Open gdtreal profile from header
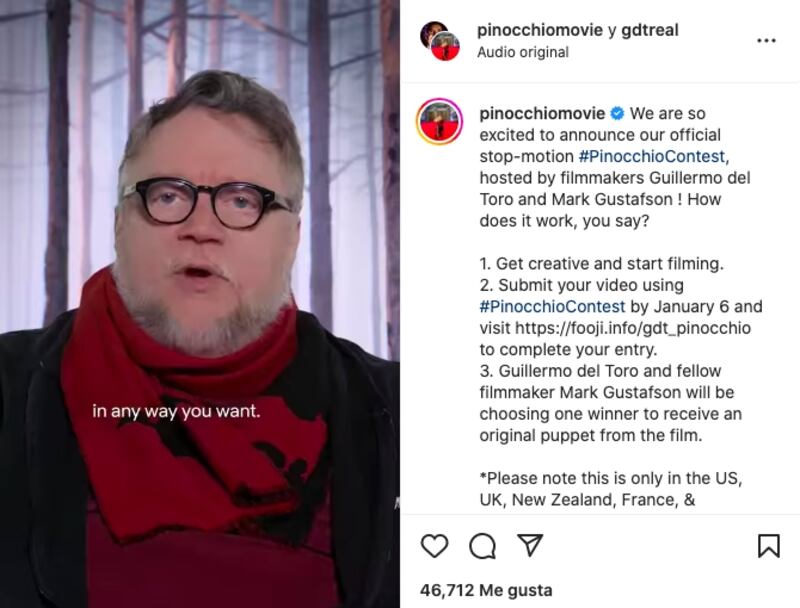 point(649,30)
